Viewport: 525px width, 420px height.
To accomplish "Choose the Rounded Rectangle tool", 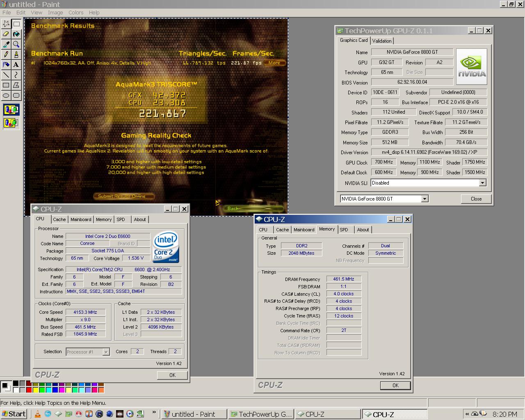I will [x=16, y=95].
